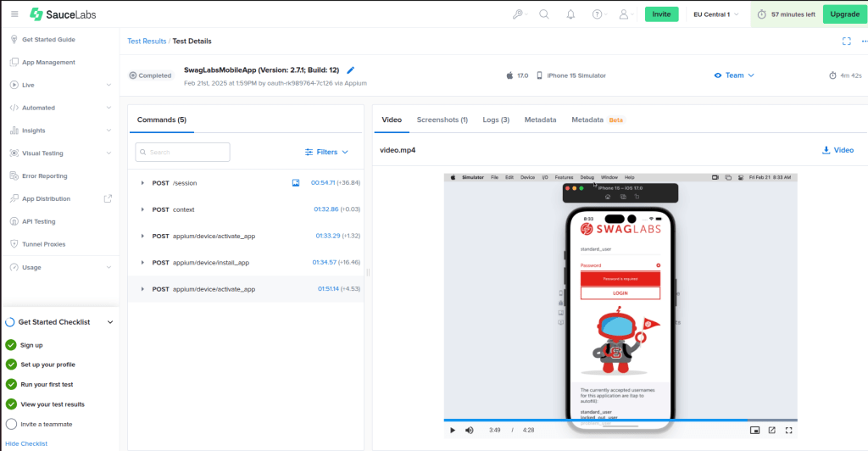Open the video in a new window
This screenshot has height=451, width=868.
771,431
